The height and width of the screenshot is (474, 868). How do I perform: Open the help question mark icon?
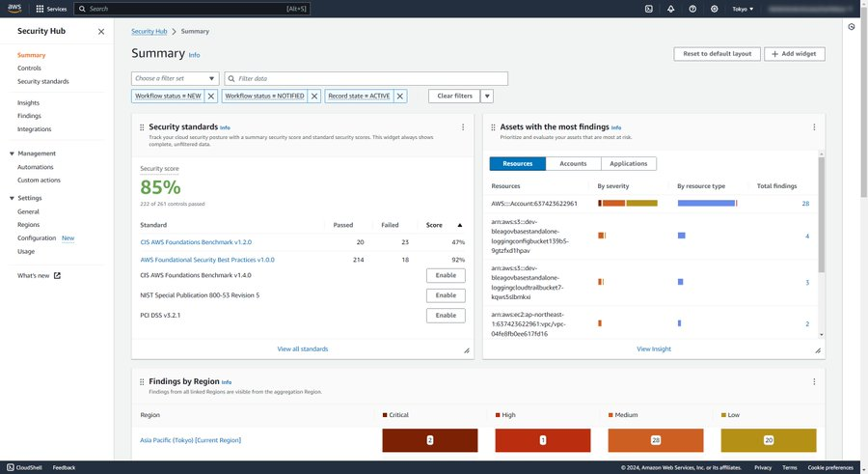692,9
